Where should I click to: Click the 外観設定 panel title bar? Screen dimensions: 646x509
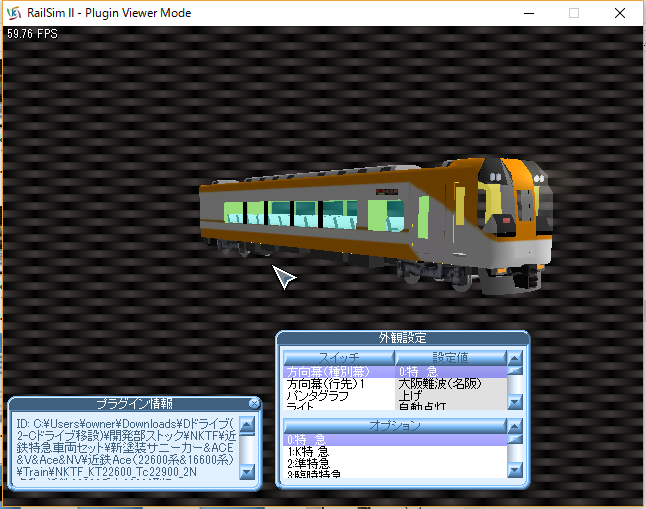tap(403, 338)
